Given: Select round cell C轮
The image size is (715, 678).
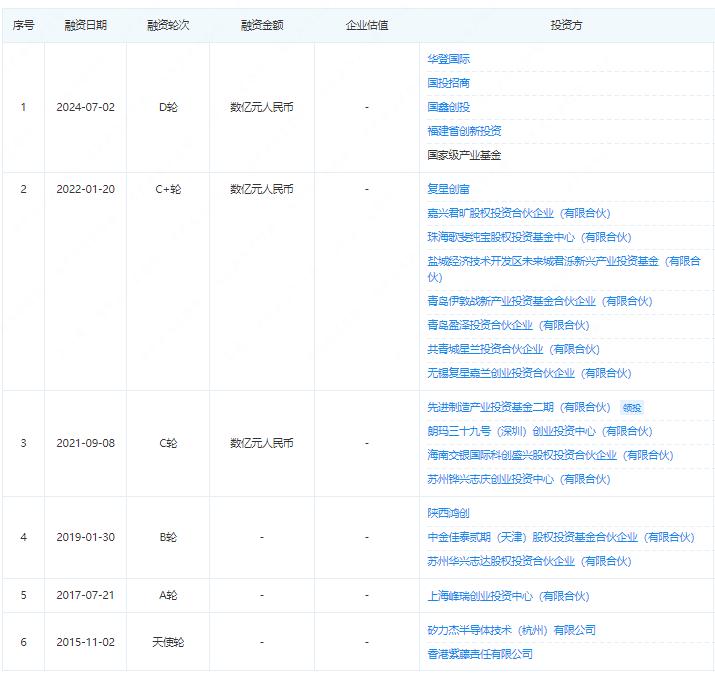Looking at the screenshot, I should pyautogui.click(x=168, y=443).
